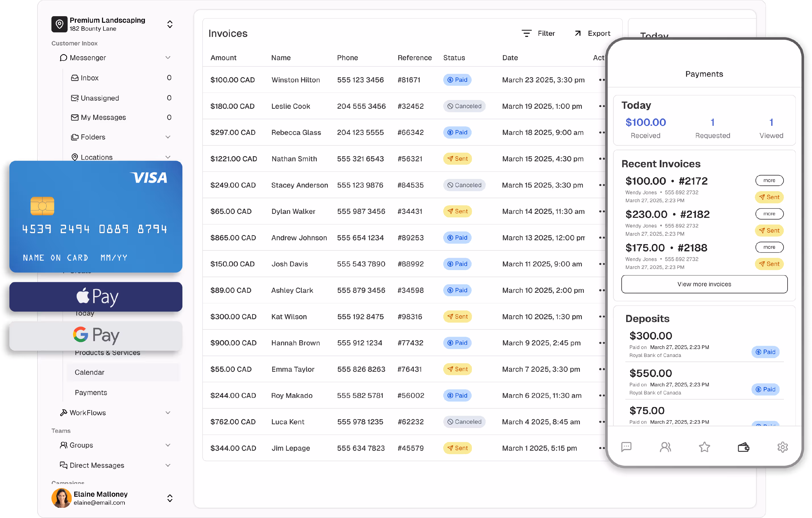Image resolution: width=812 pixels, height=518 pixels.
Task: Sort by the Amount column header
Action: click(x=223, y=58)
